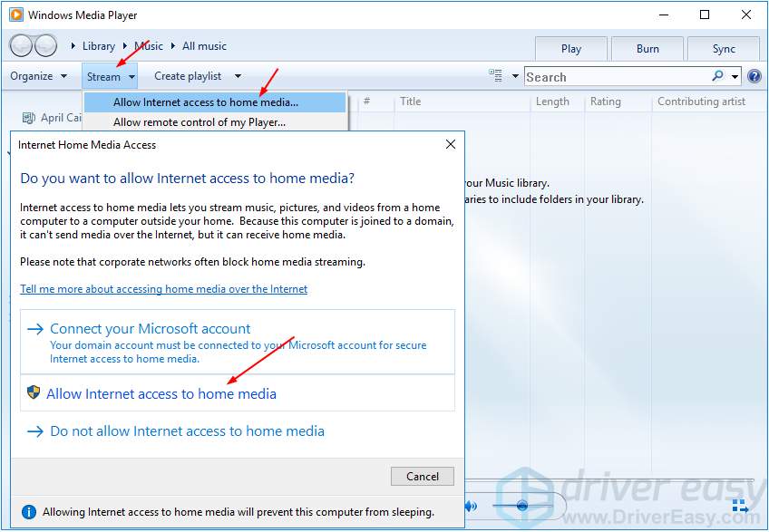This screenshot has height=532, width=769.
Task: Open the search options dropdown arrow
Action: pyautogui.click(x=735, y=76)
